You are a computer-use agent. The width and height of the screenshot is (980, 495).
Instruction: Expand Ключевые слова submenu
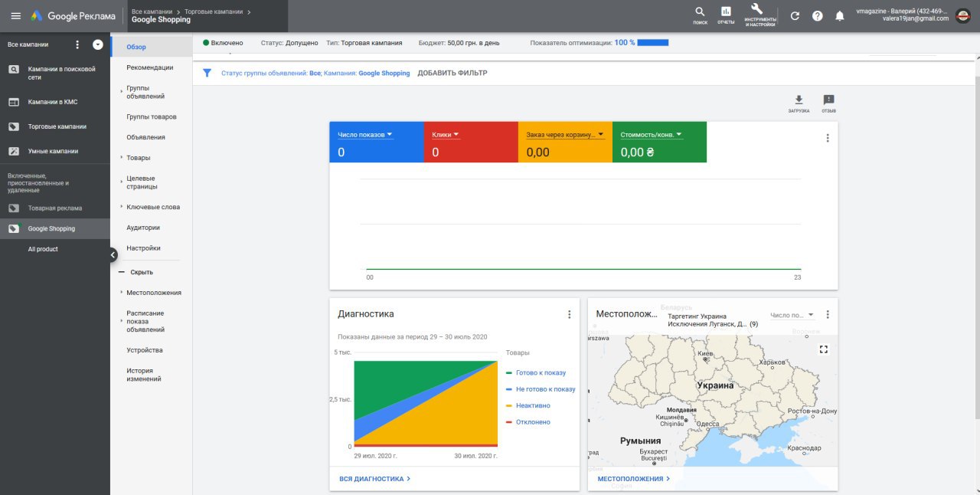[121, 207]
